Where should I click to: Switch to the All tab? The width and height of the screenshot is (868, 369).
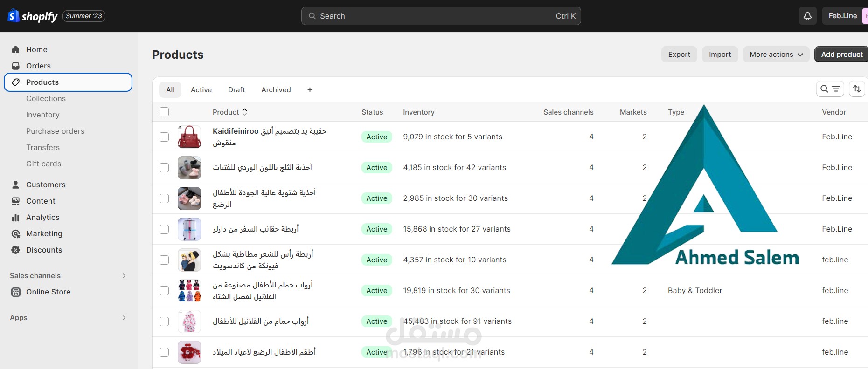(x=170, y=89)
